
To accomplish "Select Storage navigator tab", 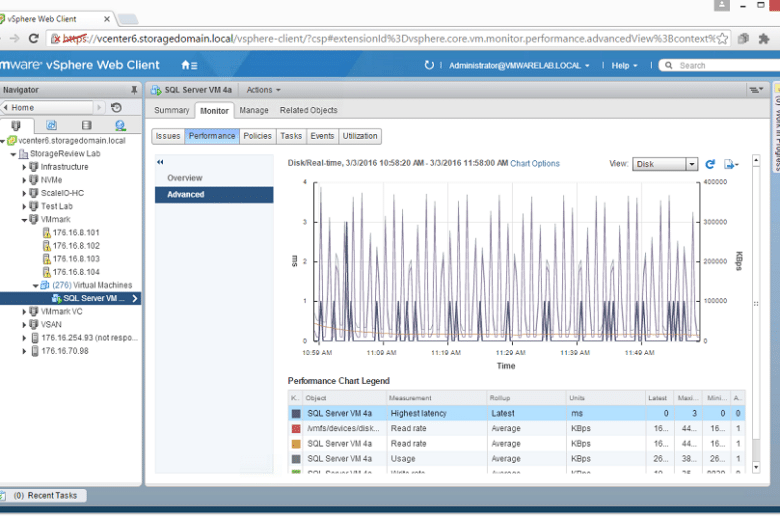I will [x=87, y=125].
